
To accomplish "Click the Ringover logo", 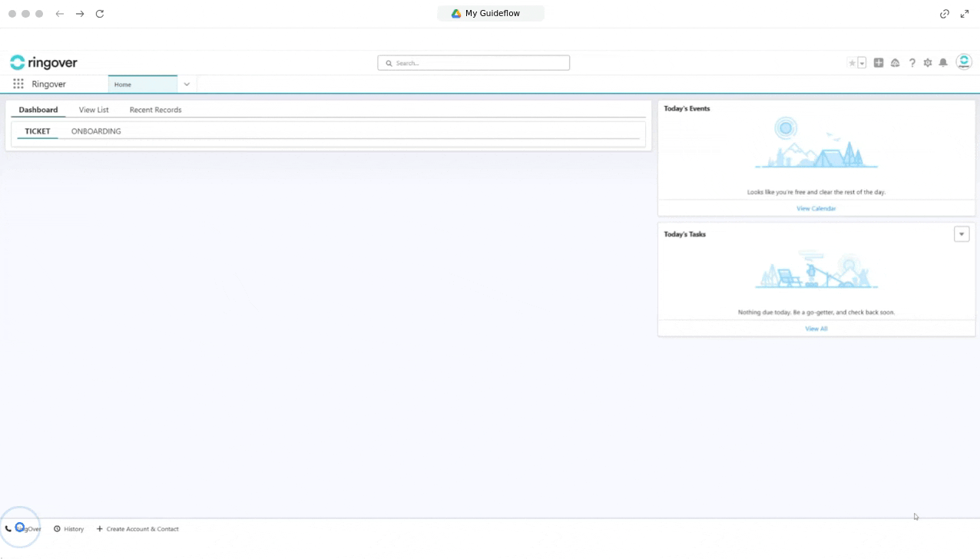I will (x=43, y=62).
